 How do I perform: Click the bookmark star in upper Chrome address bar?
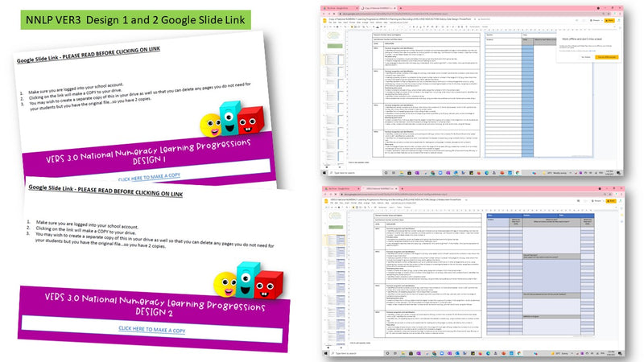[x=609, y=14]
